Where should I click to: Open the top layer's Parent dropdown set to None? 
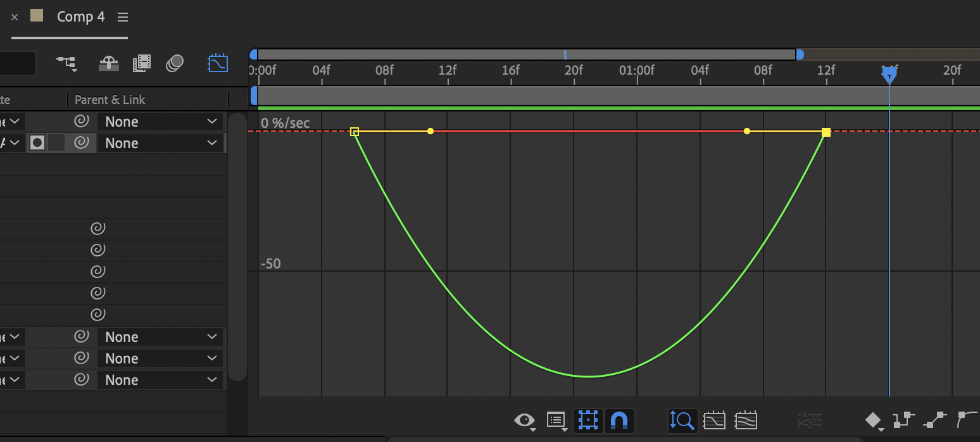(160, 121)
